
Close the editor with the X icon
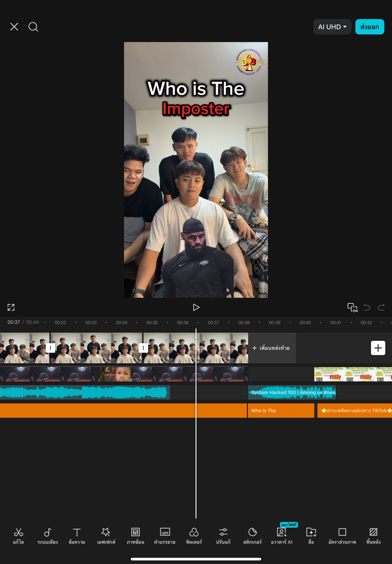pyautogui.click(x=14, y=26)
